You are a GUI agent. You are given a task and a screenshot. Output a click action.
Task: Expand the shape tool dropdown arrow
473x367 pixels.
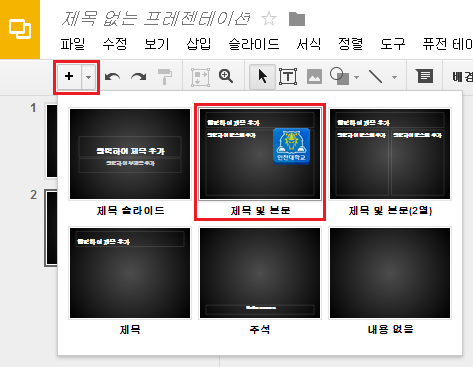tap(357, 77)
